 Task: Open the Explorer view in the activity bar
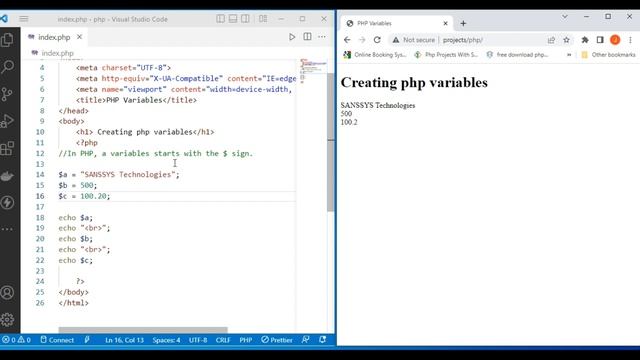7,40
